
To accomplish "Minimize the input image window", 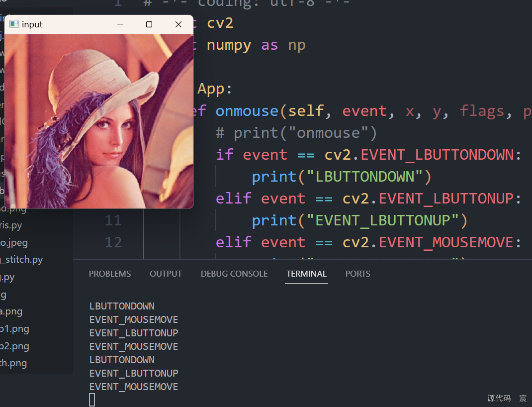I will pyautogui.click(x=120, y=24).
